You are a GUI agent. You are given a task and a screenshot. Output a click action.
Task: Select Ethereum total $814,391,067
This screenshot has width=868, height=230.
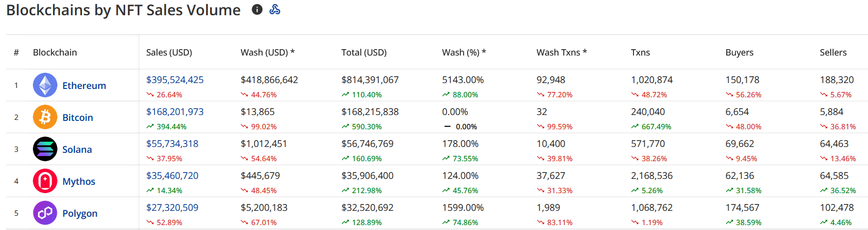point(370,80)
